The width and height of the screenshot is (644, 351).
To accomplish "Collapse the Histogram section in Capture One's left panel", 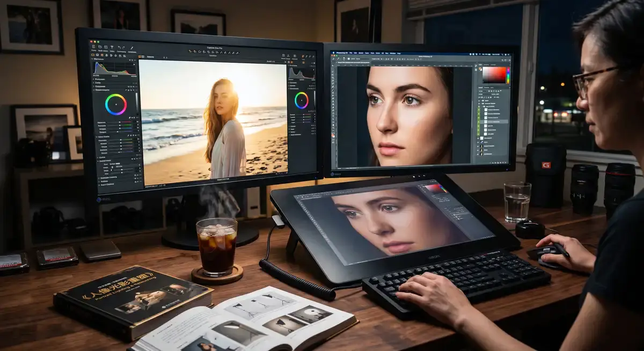I will tap(92, 59).
